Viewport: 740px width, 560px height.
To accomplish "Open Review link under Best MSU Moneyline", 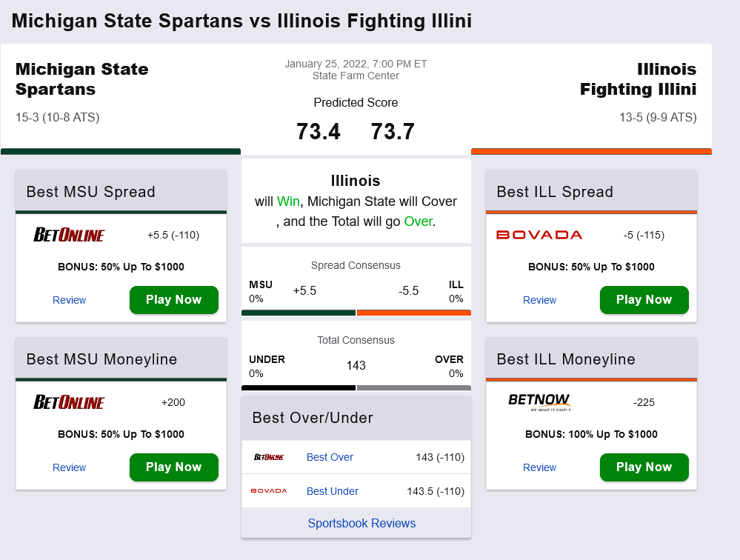I will coord(69,467).
